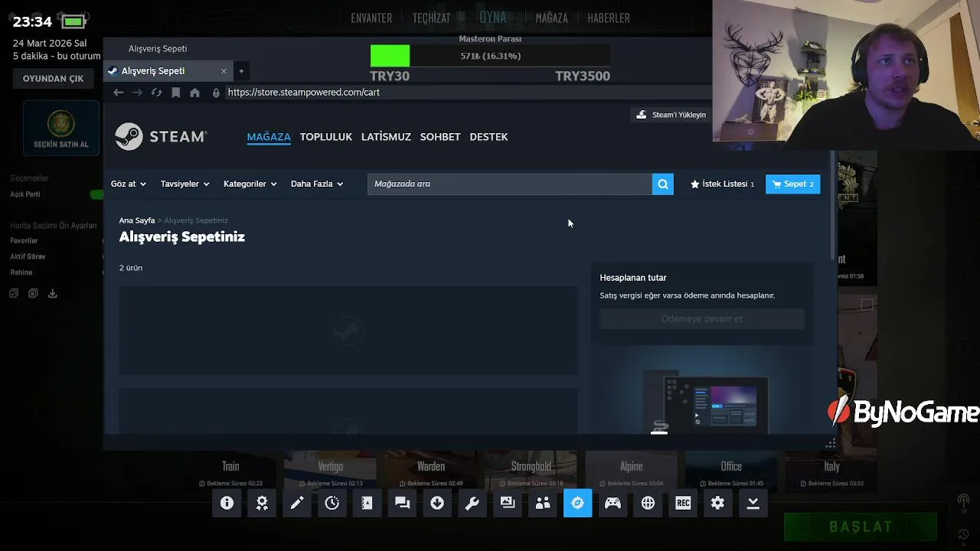Click the green BAŞLAT button
Viewport: 980px width, 551px height.
(x=861, y=527)
